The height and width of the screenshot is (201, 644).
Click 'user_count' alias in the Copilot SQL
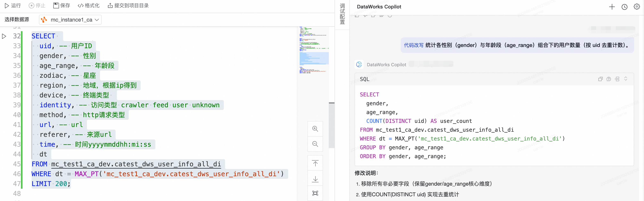pyautogui.click(x=456, y=121)
